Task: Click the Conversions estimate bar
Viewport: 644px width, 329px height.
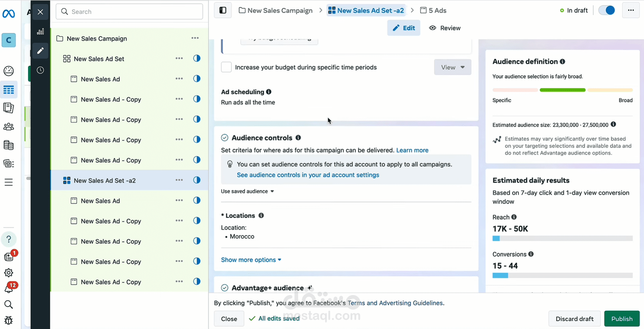Action: [563, 276]
